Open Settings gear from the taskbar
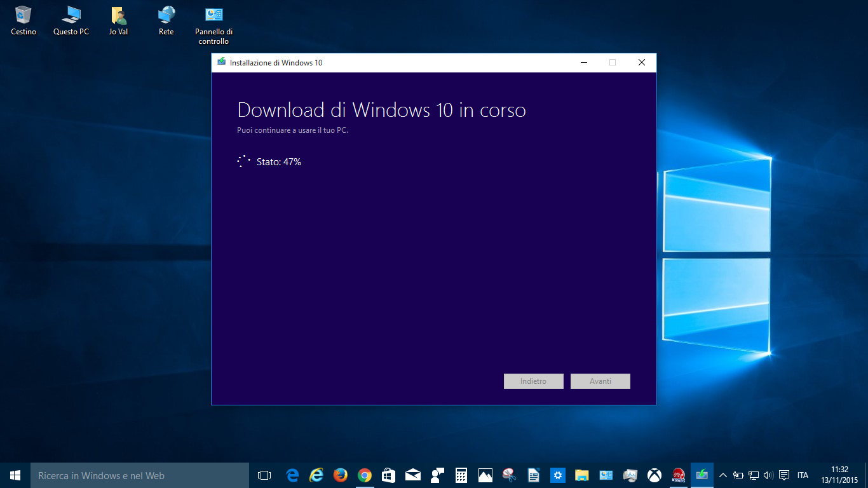The height and width of the screenshot is (488, 868). click(558, 475)
